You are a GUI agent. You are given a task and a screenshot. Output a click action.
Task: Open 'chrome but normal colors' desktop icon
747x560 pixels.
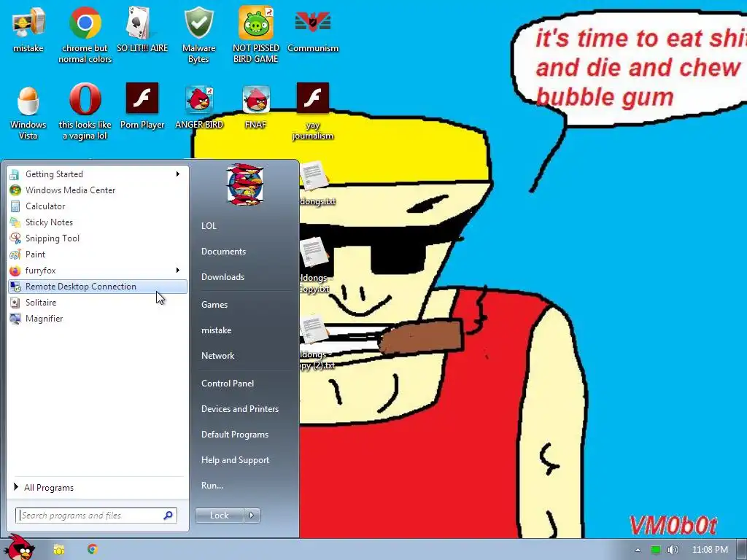pos(85,34)
